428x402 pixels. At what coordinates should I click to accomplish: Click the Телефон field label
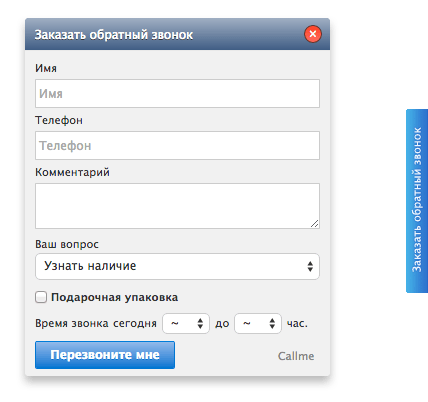tap(59, 120)
